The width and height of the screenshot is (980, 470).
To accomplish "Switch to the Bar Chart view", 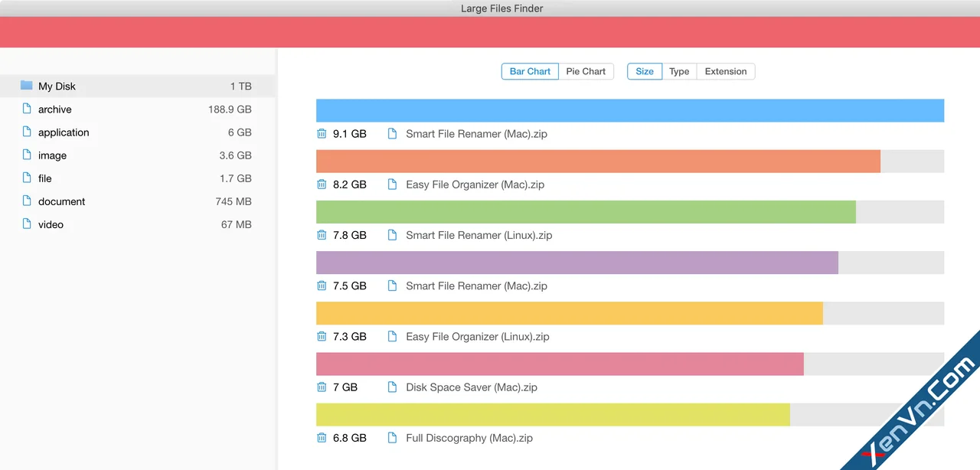I will point(530,71).
